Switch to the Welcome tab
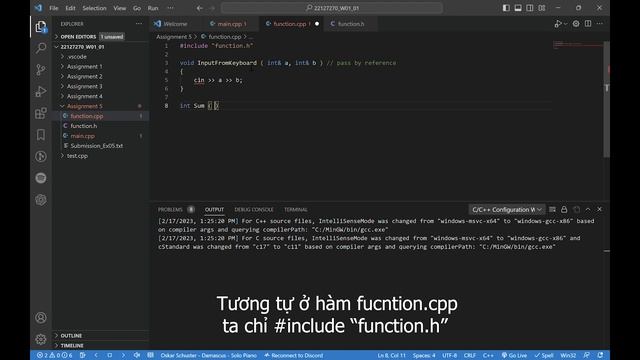The image size is (640, 360). (176, 24)
